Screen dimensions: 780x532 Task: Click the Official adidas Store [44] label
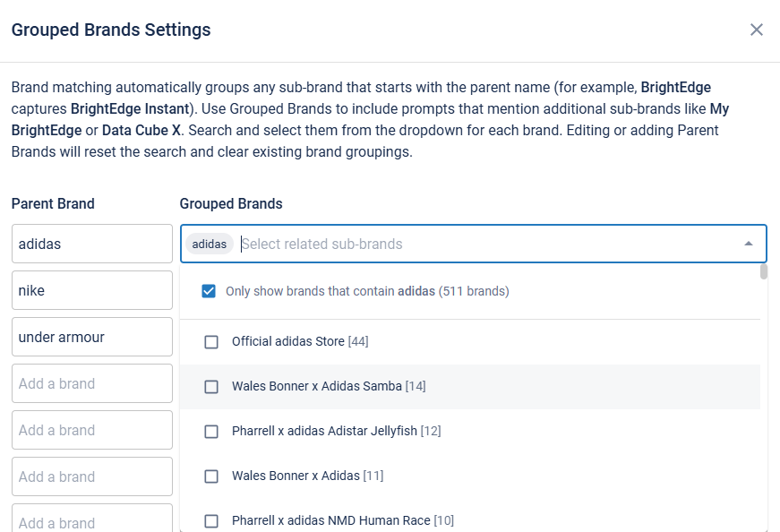pyautogui.click(x=300, y=341)
